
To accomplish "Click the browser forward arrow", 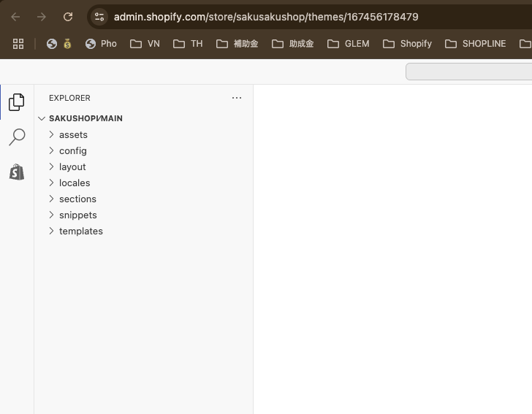I will coord(42,17).
